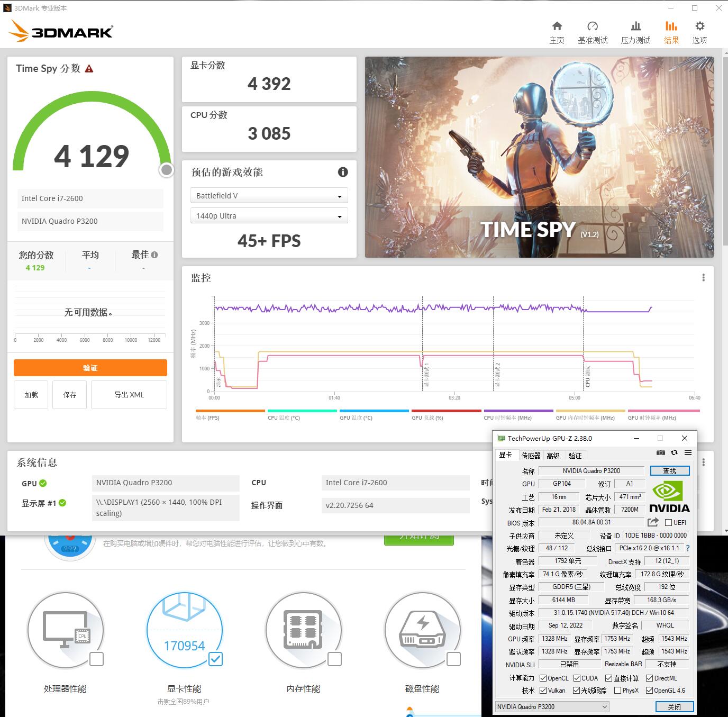The image size is (728, 717).
Task: Tick the 磁盘性能 checkbox
Action: 453,659
